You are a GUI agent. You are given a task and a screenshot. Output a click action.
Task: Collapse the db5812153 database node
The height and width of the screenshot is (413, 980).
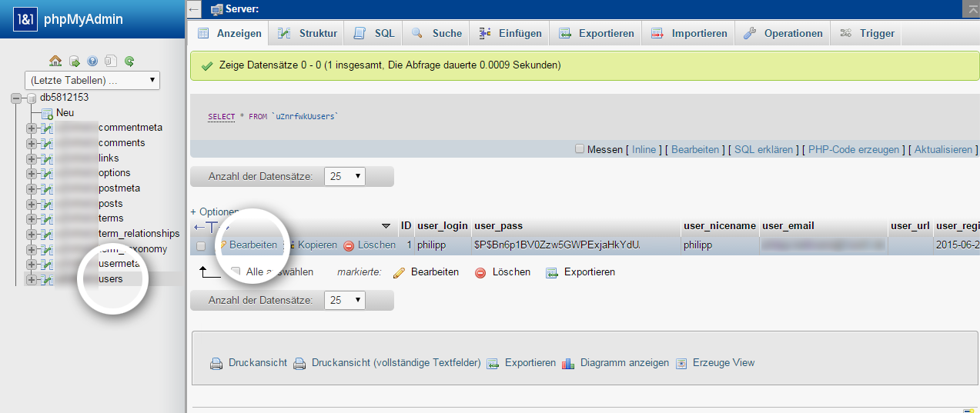tap(16, 98)
